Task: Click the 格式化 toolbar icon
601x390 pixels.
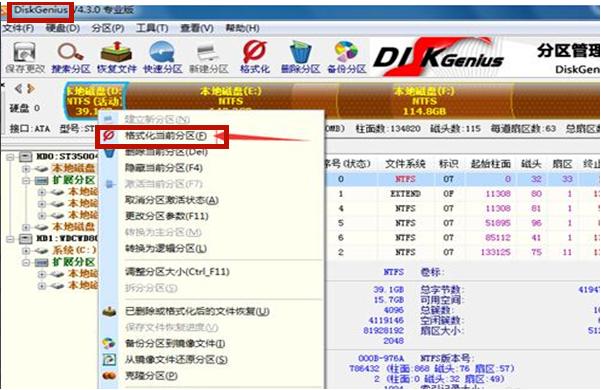Action: 255,57
